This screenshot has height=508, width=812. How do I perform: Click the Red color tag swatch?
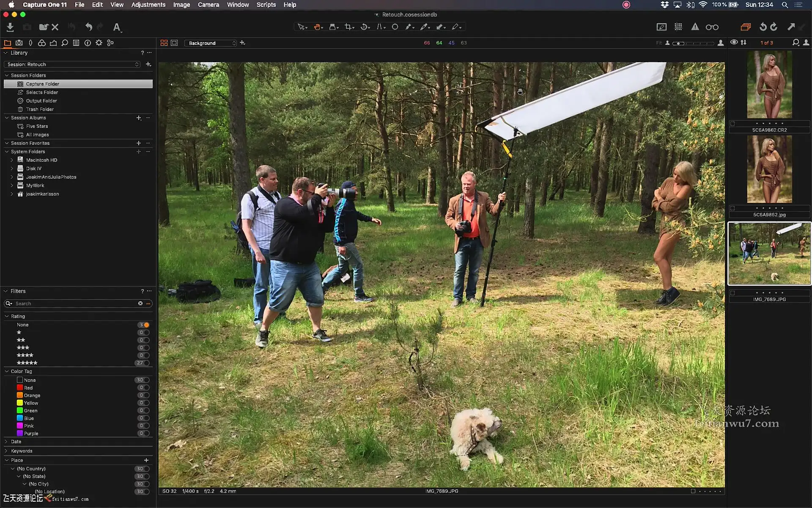point(20,388)
